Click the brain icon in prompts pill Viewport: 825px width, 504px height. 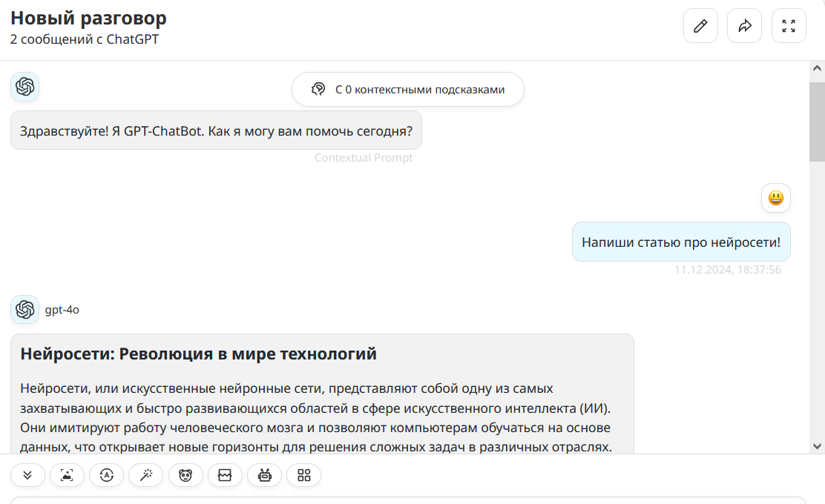click(318, 90)
